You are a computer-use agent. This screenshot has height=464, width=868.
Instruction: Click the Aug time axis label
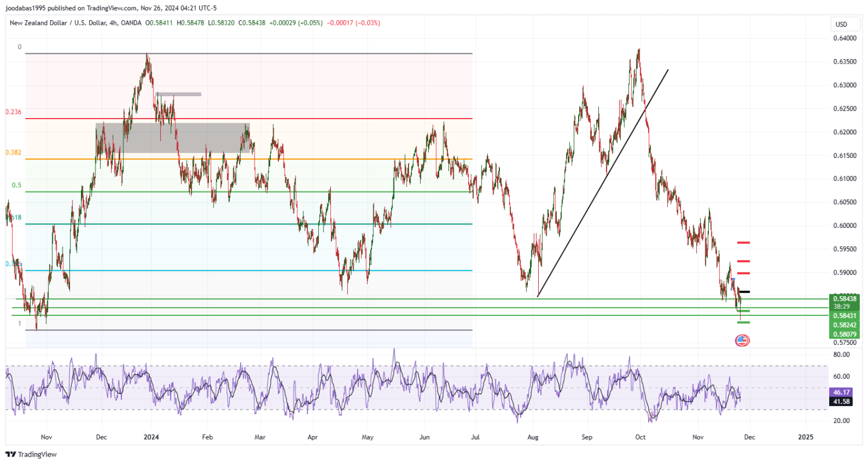coord(534,437)
